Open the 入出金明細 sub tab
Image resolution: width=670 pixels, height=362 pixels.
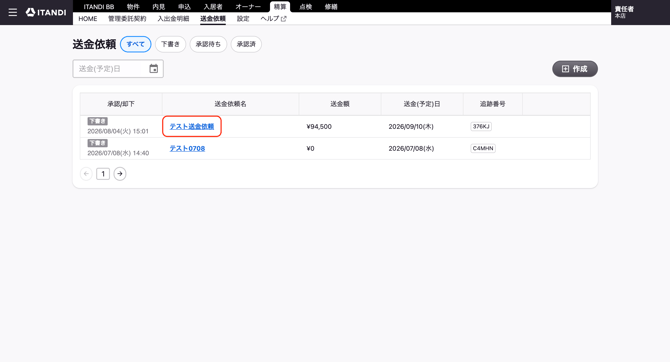pos(173,19)
